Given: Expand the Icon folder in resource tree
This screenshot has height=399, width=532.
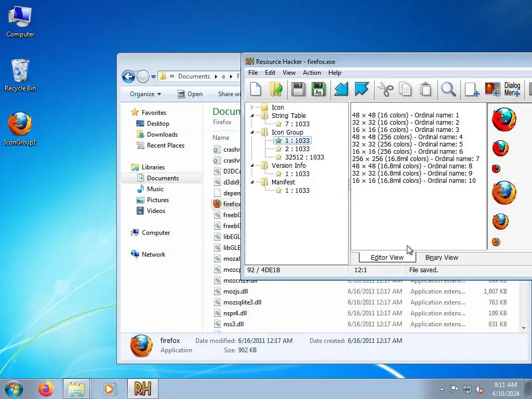Looking at the screenshot, I should (x=252, y=107).
